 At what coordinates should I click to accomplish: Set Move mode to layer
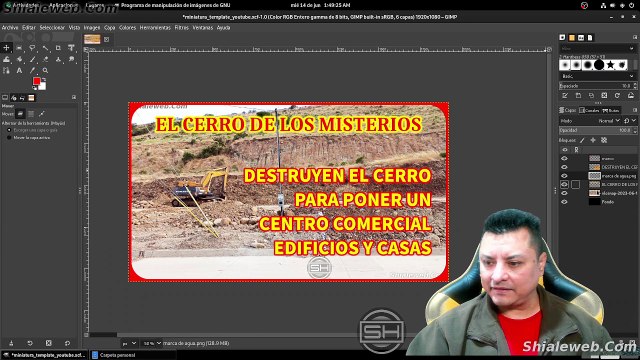coord(20,114)
